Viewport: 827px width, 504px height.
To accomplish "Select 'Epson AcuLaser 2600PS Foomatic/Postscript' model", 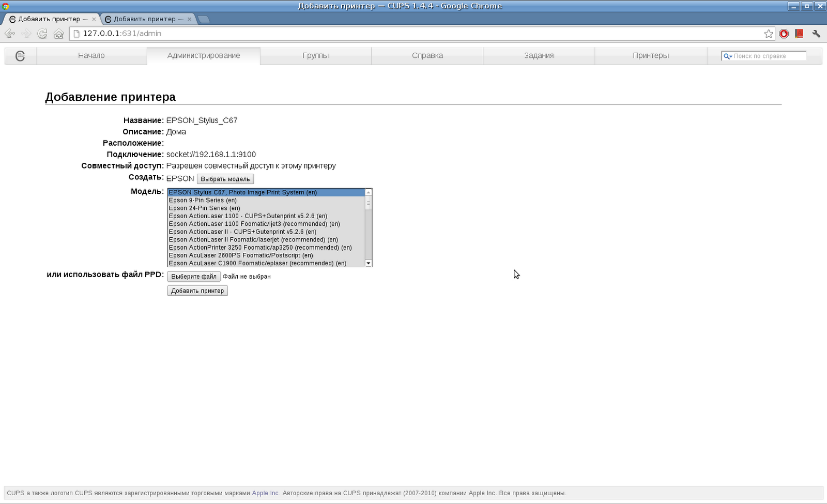I will tap(266, 255).
